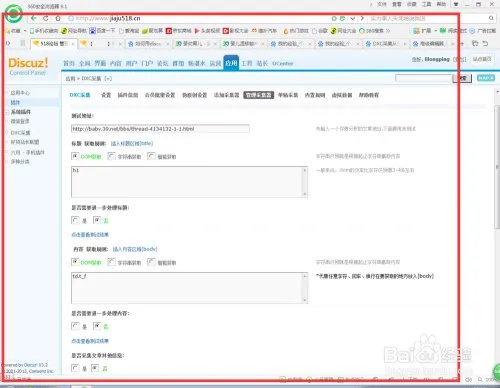Focus the test URL input field
The height and width of the screenshot is (388, 500).
[160, 129]
